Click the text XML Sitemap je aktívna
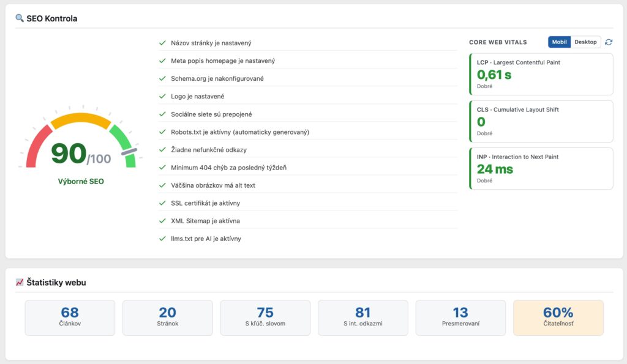627x364 pixels. [x=205, y=221]
